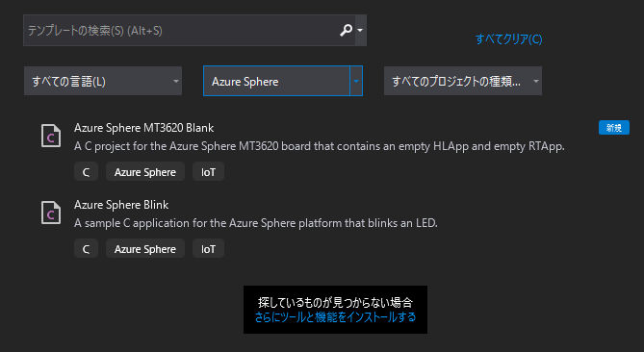Click the C file icon for Azure Sphere Blink

click(51, 213)
